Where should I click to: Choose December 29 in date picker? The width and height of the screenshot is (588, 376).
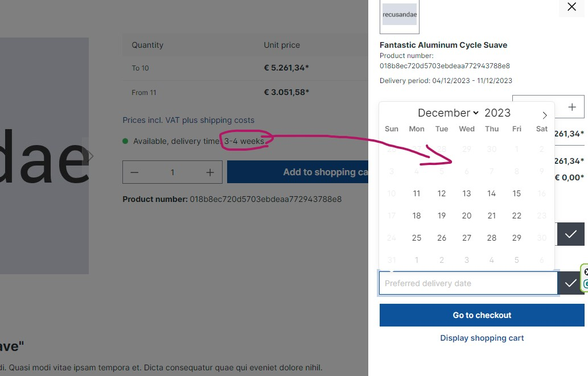pos(516,238)
